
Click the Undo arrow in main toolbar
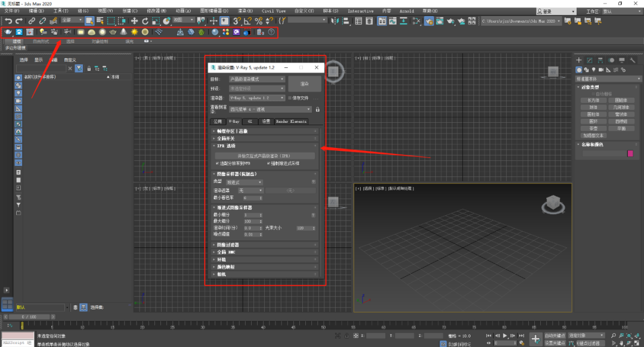[x=8, y=20]
